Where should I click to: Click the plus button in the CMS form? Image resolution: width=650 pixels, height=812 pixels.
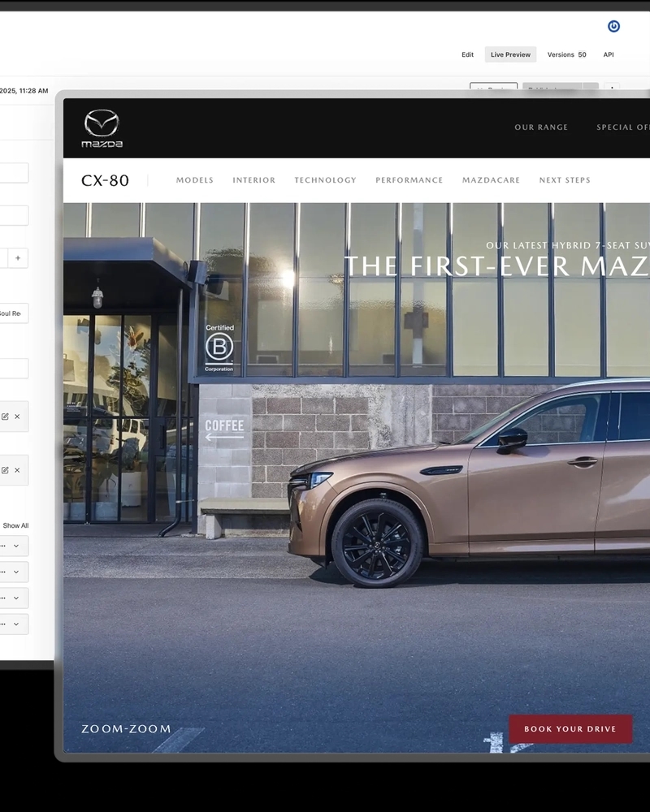coord(18,258)
